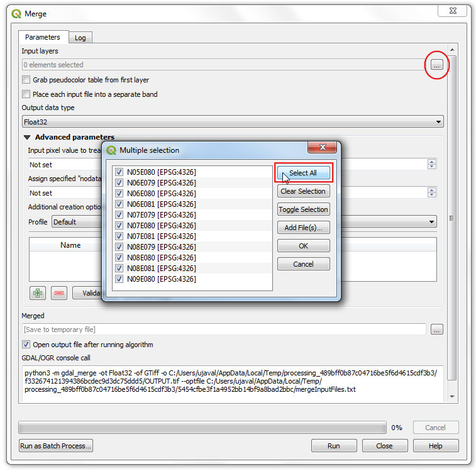The width and height of the screenshot is (476, 471).
Task: Toggle Open output file after running algorithm
Action: tap(26, 345)
